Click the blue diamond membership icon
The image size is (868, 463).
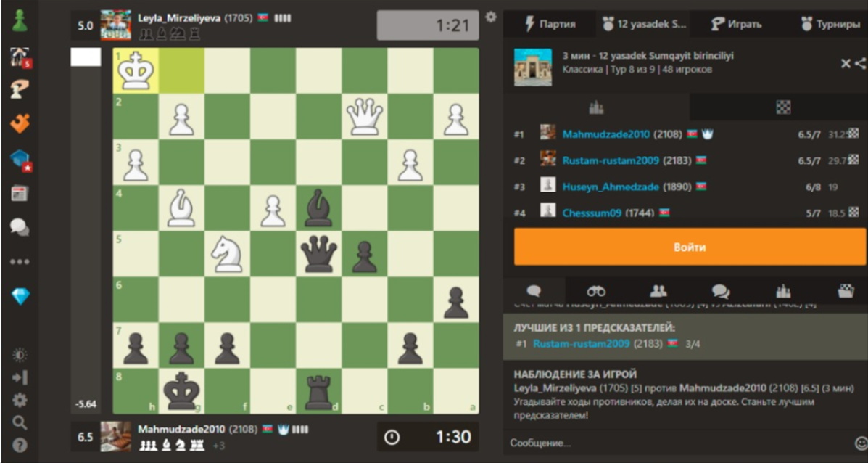[20, 296]
